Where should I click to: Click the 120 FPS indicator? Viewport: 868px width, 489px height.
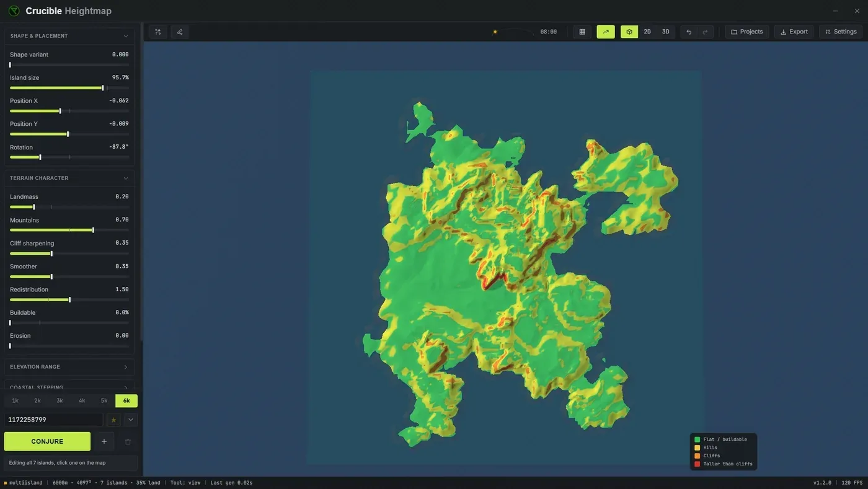852,483
